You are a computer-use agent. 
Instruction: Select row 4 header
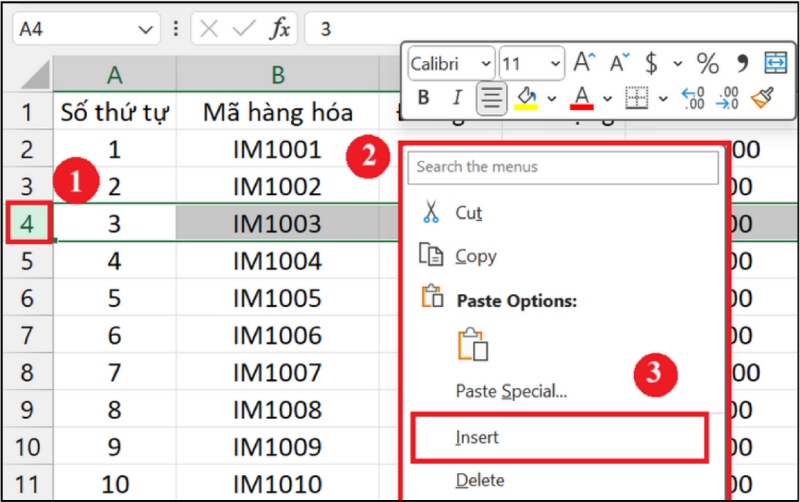coord(27,223)
